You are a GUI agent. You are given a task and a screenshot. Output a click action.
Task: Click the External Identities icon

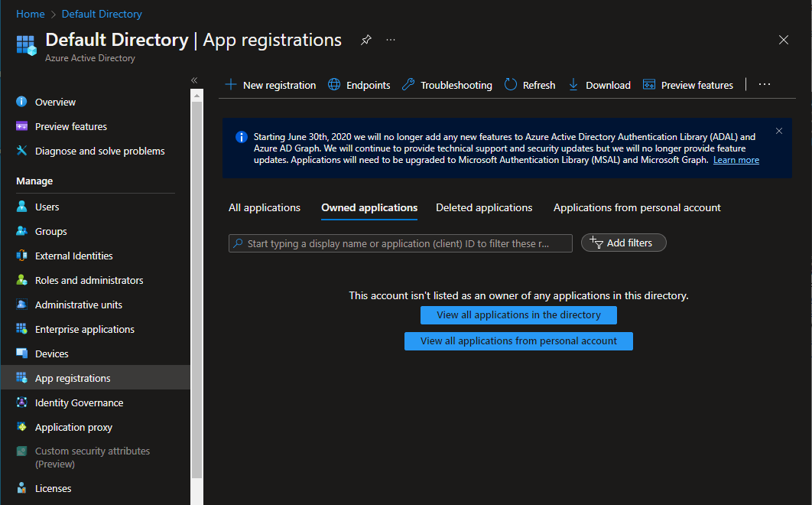pyautogui.click(x=21, y=255)
